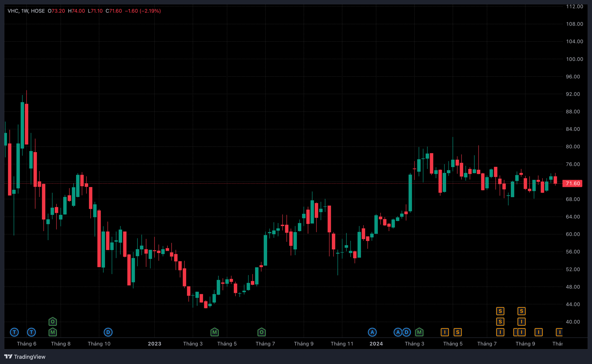This screenshot has width=592, height=364.
Task: Click the bottom-row I marker under Tháng 9 stack
Action: 521,332
